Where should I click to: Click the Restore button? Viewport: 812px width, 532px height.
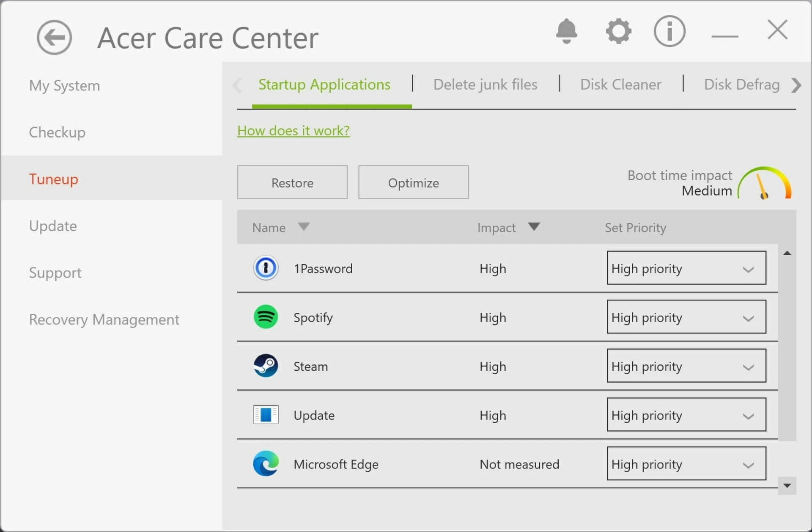[x=292, y=182]
